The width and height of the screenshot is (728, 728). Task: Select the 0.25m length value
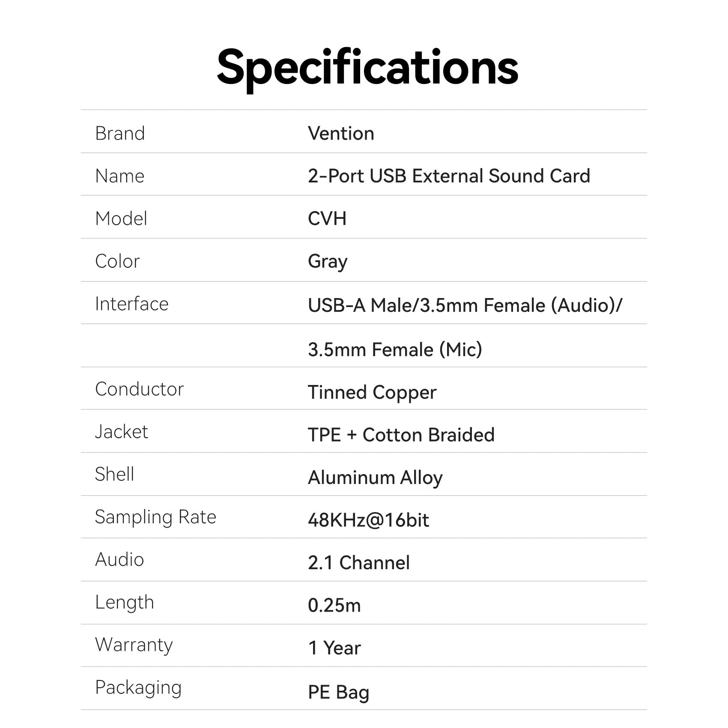334,606
